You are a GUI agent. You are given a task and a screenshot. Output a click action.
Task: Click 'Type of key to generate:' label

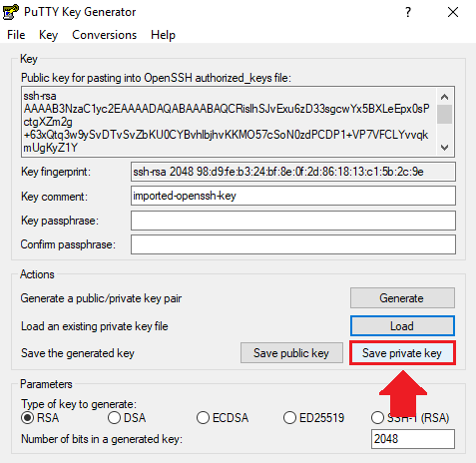coord(79,404)
